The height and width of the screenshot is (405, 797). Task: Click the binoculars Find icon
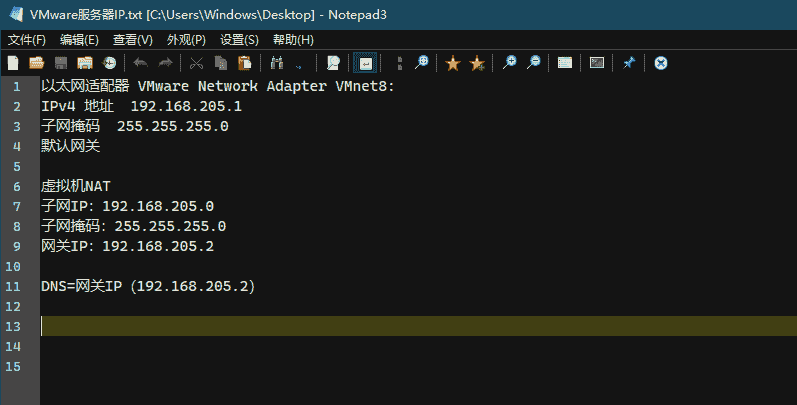(x=277, y=63)
